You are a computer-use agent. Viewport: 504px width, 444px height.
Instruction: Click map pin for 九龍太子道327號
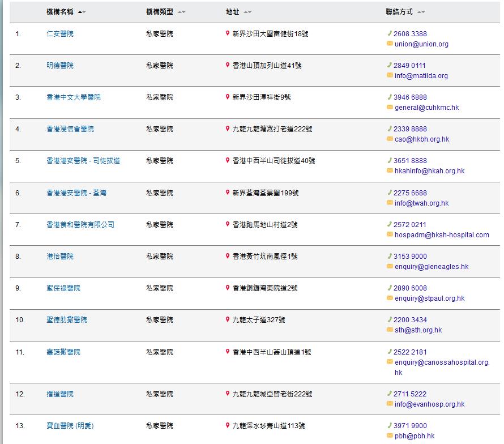228,319
